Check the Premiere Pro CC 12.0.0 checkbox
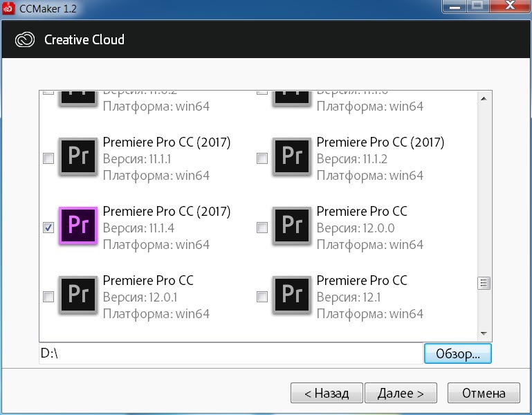This screenshot has height=415, width=532. 262,228
